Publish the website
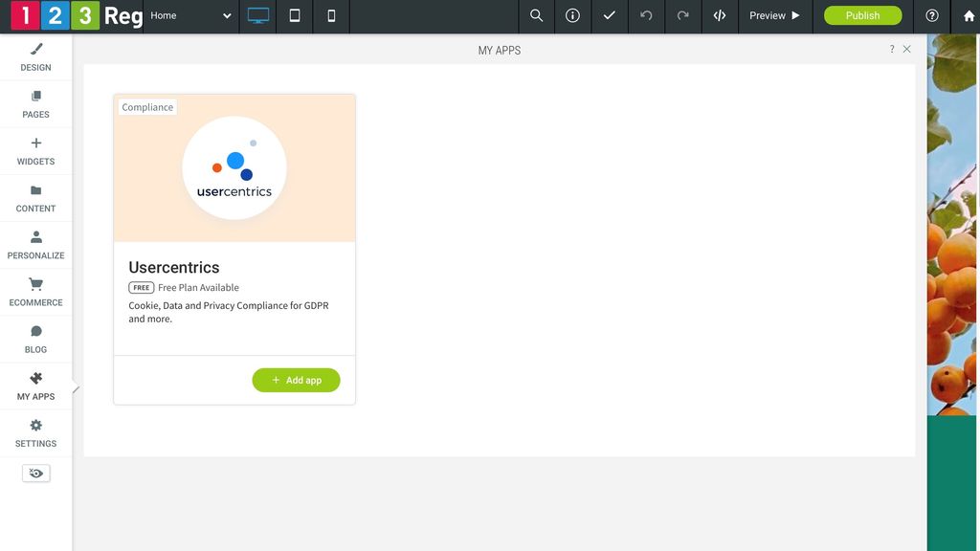This screenshot has width=980, height=551. coord(861,15)
